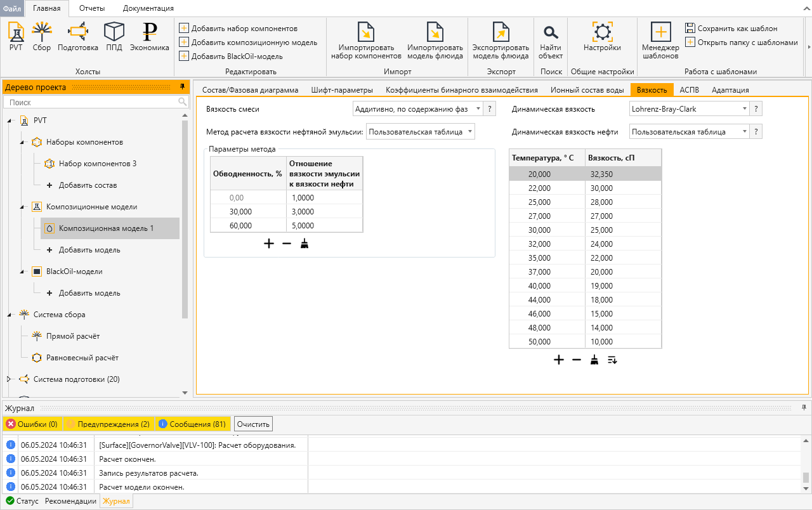This screenshot has width=812, height=510.
Task: Open help for Динамическая вязкость
Action: [756, 109]
